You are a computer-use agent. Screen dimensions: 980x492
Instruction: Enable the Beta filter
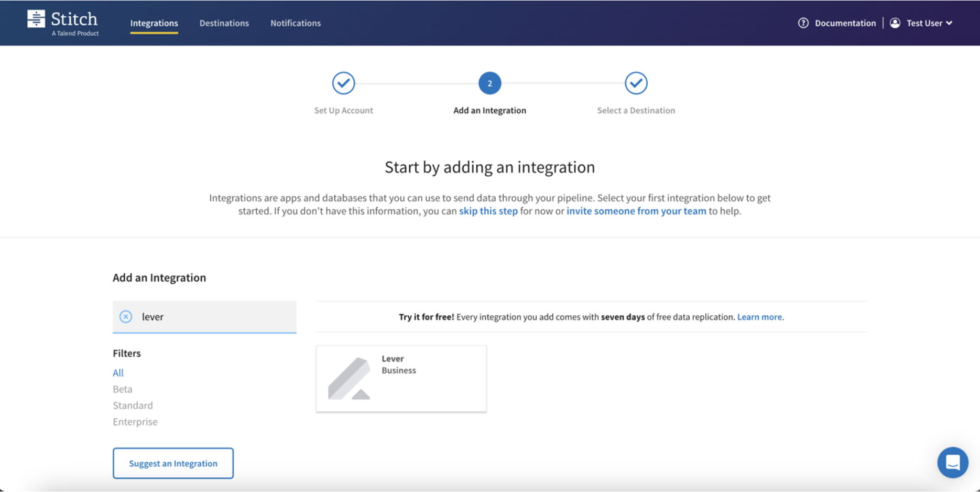coord(122,389)
